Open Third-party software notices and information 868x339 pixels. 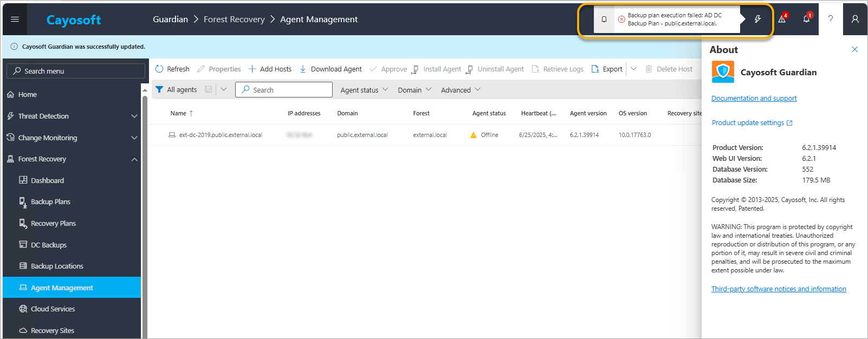click(779, 289)
